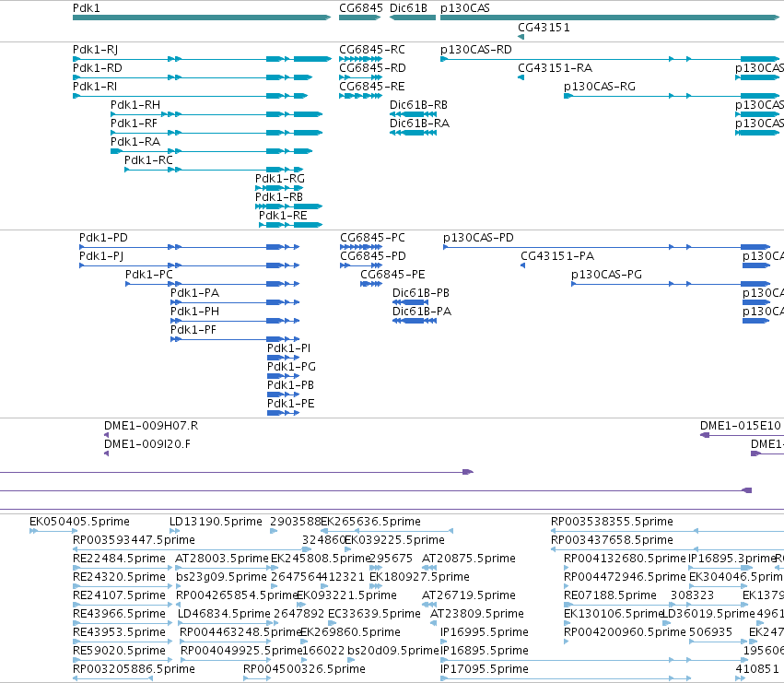The image size is (784, 683).
Task: Select EST LD13190.5prime
Action: click(x=216, y=522)
